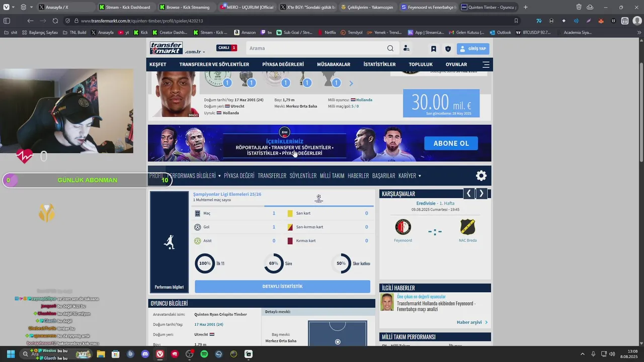Open Piyasa Değerleri menu
Screen dimensions: 644x362
tap(283, 64)
